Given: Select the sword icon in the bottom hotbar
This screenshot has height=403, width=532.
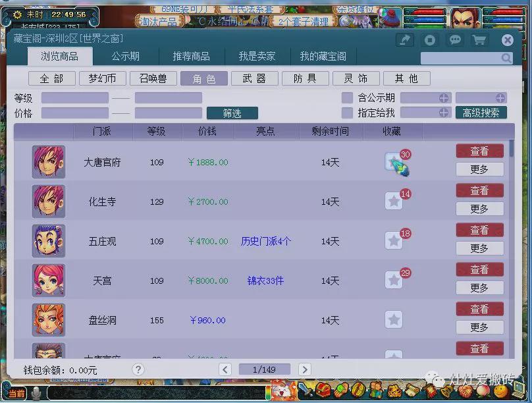Looking at the screenshot, I should [304, 390].
